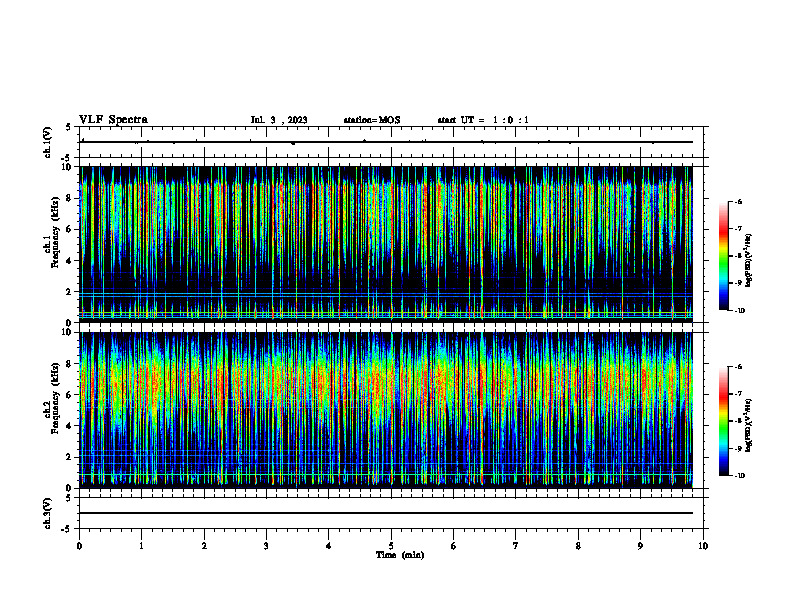Click the ch.2 colorbar "log(PSD)" label
This screenshot has height=612, width=792.
pyautogui.click(x=749, y=425)
